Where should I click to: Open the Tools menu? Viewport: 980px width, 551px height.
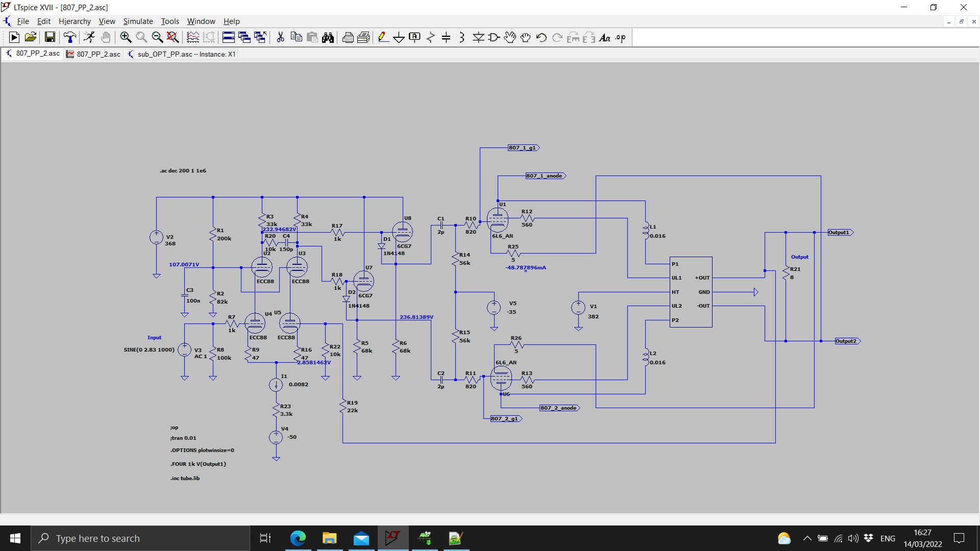click(170, 21)
